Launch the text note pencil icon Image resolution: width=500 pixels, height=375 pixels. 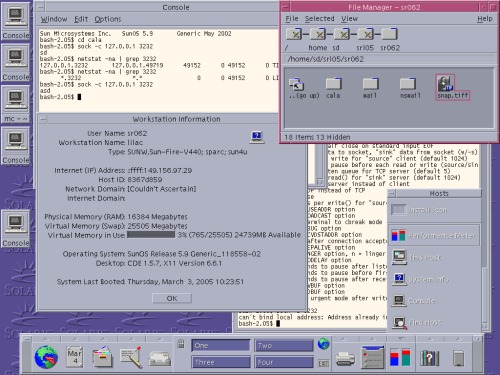pos(131,357)
